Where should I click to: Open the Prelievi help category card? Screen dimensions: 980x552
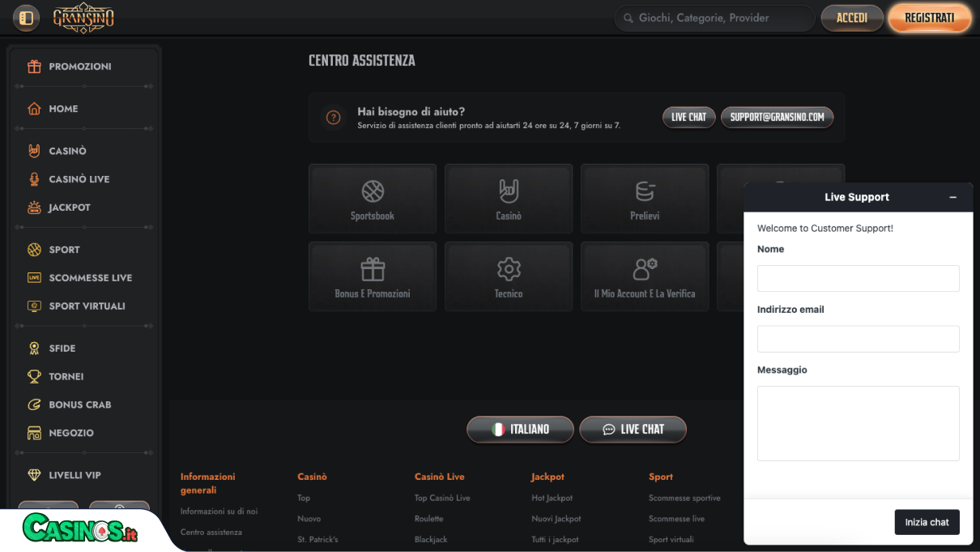pos(645,199)
